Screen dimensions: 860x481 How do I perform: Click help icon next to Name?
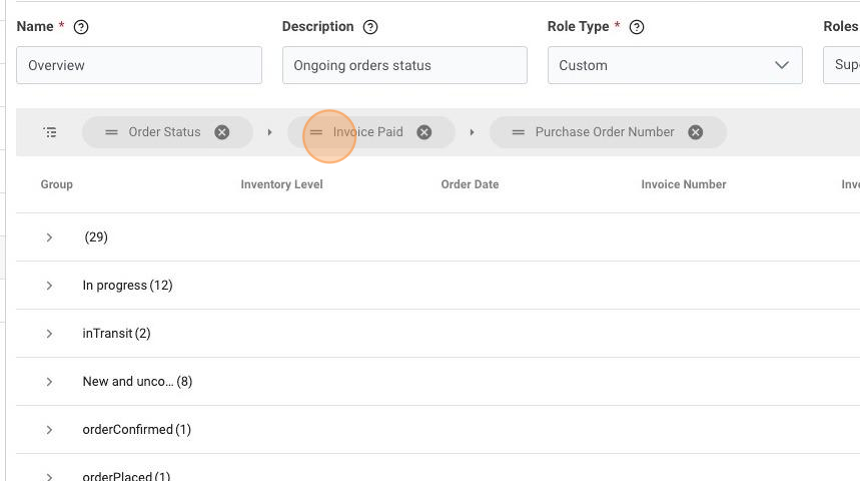(x=81, y=27)
